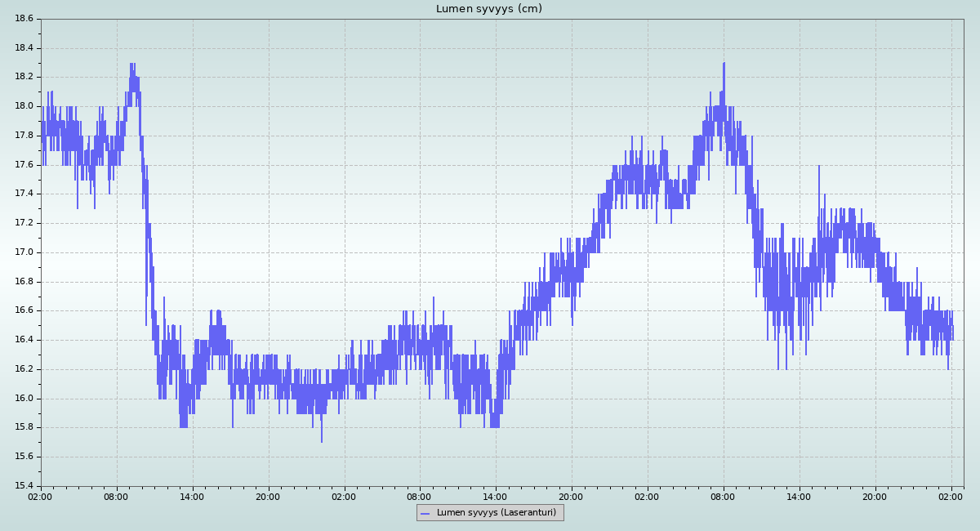Click the 17.6 y-axis tick label

24,164
